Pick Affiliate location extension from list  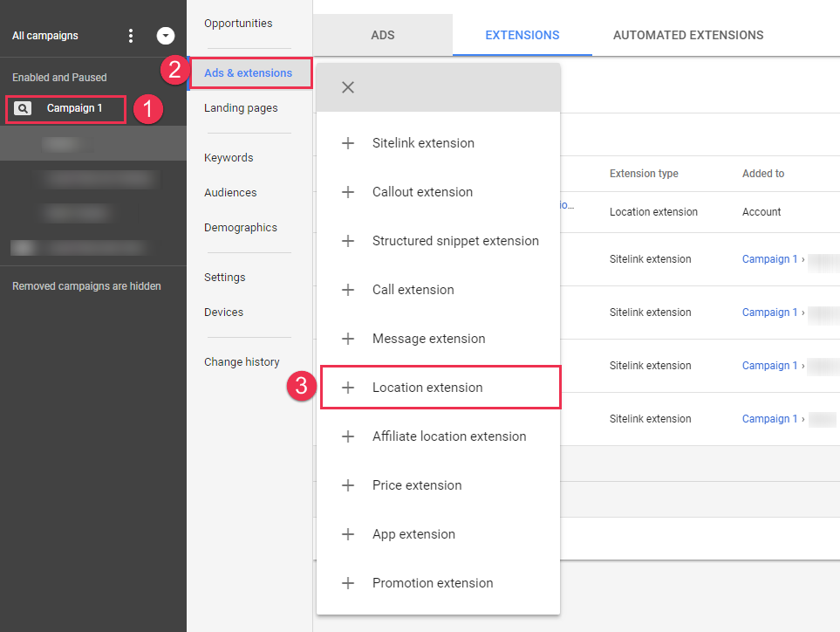449,436
